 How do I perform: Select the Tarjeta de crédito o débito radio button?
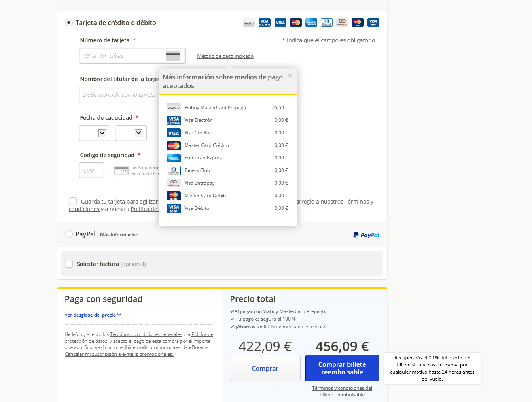pos(69,23)
